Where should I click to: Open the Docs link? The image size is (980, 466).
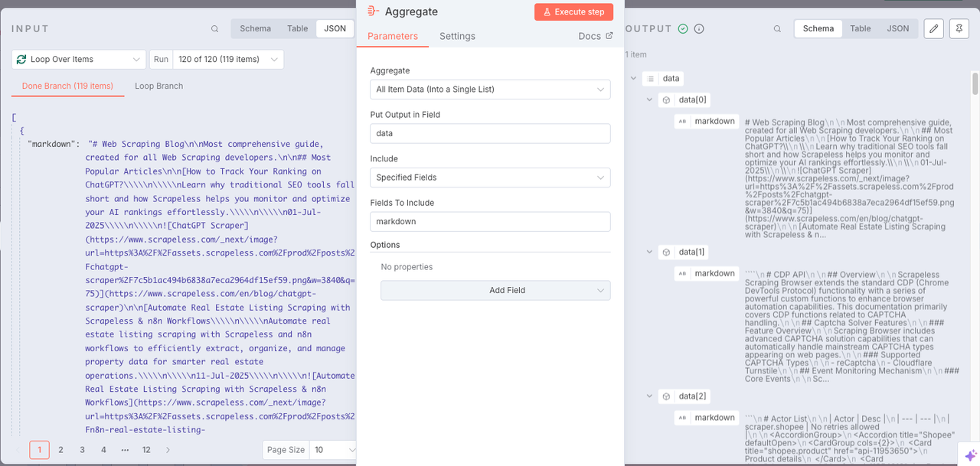pos(596,36)
